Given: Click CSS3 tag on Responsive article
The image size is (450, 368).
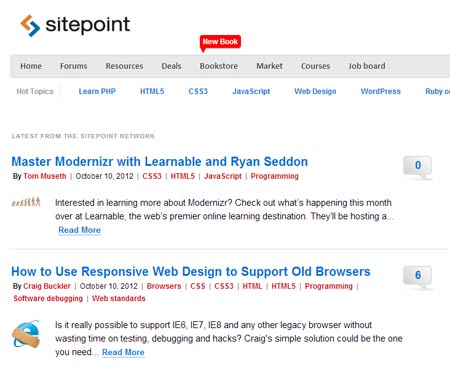Looking at the screenshot, I should (224, 286).
